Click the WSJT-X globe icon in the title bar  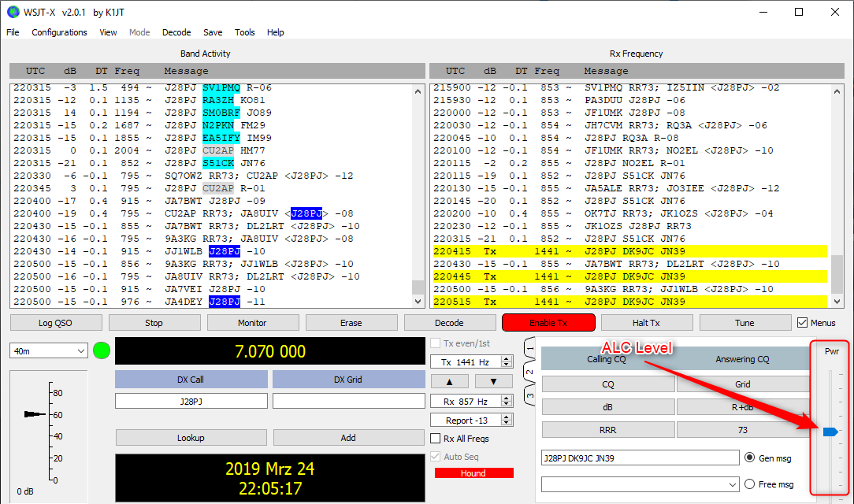pyautogui.click(x=13, y=12)
